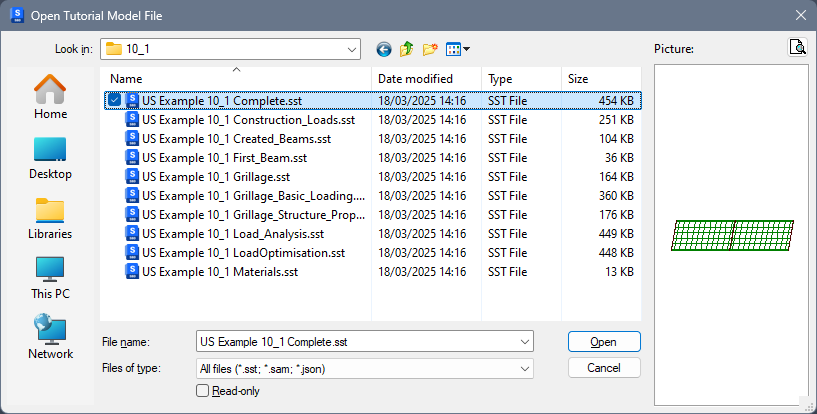817x414 pixels.
Task: Click the SST icon of First_Beam file
Action: pyautogui.click(x=132, y=158)
